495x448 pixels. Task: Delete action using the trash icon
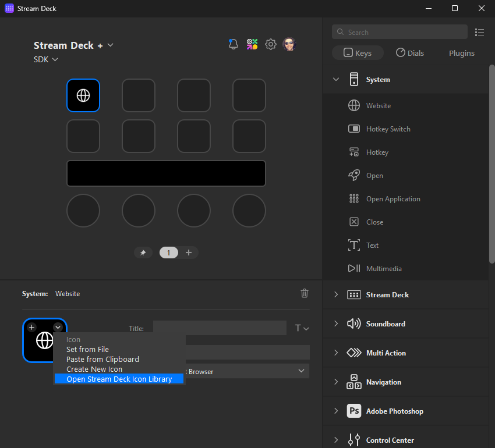(x=305, y=293)
